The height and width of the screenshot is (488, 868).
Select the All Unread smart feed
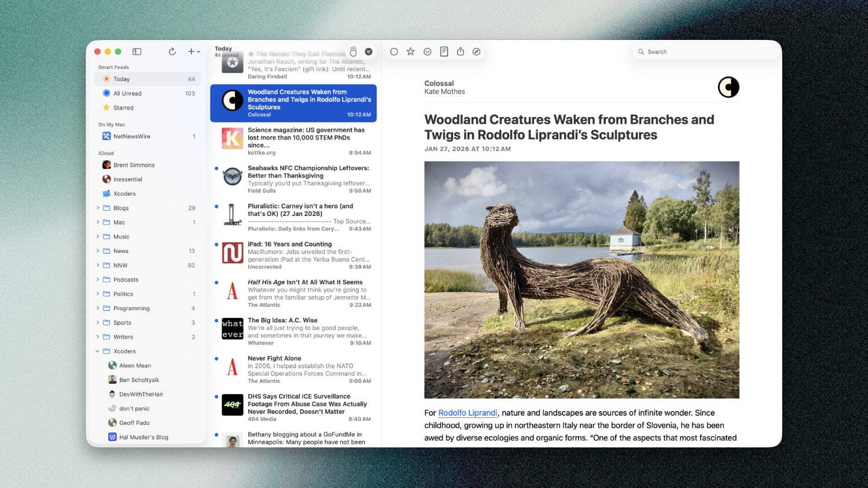coord(127,93)
